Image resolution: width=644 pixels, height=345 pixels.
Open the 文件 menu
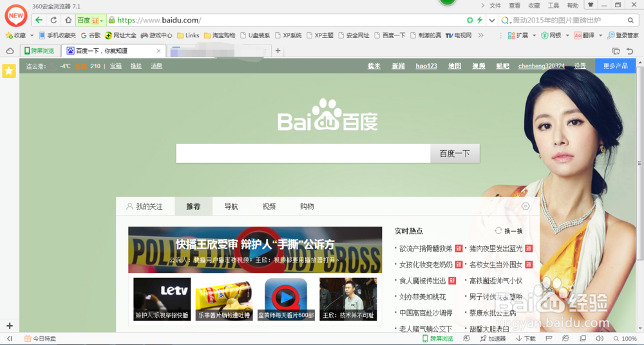tap(495, 5)
